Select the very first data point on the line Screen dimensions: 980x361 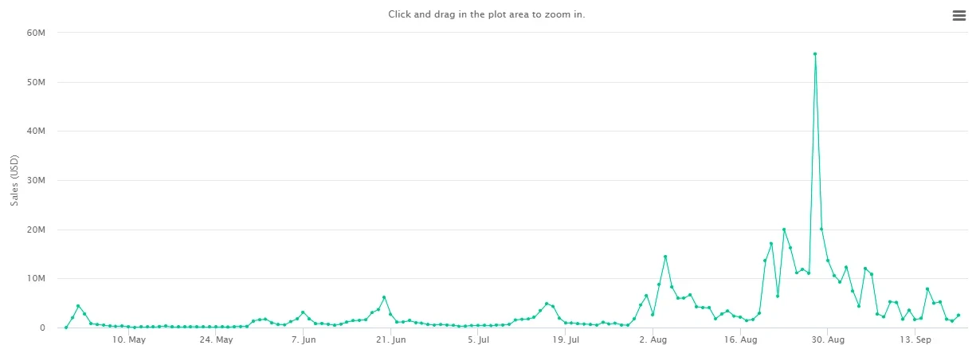pos(66,328)
